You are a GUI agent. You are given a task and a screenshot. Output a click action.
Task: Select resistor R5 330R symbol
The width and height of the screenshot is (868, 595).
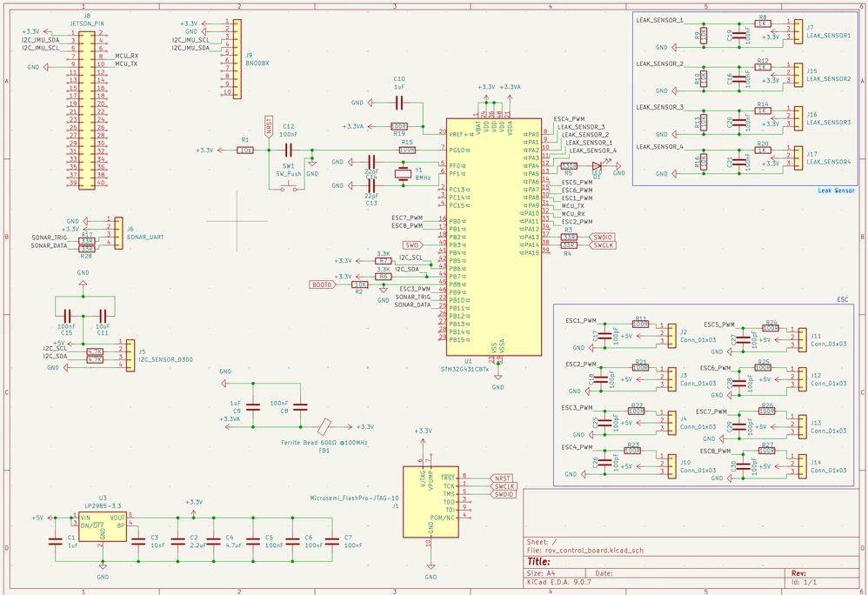tap(569, 165)
